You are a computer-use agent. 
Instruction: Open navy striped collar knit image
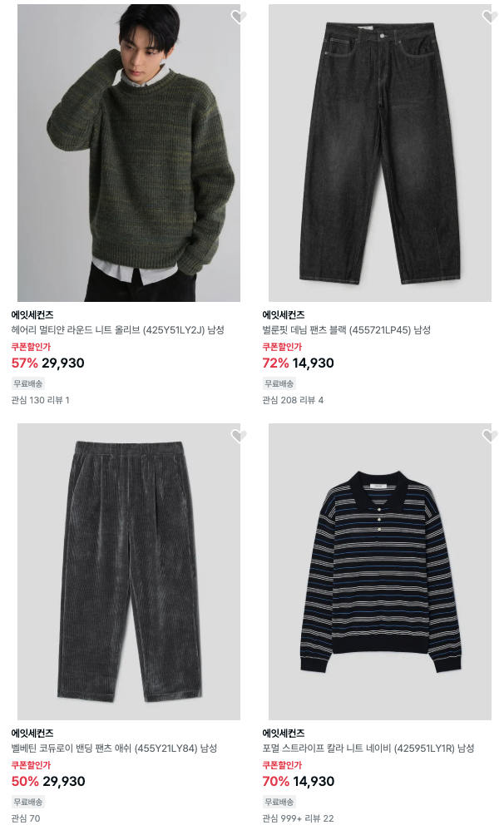[380, 571]
